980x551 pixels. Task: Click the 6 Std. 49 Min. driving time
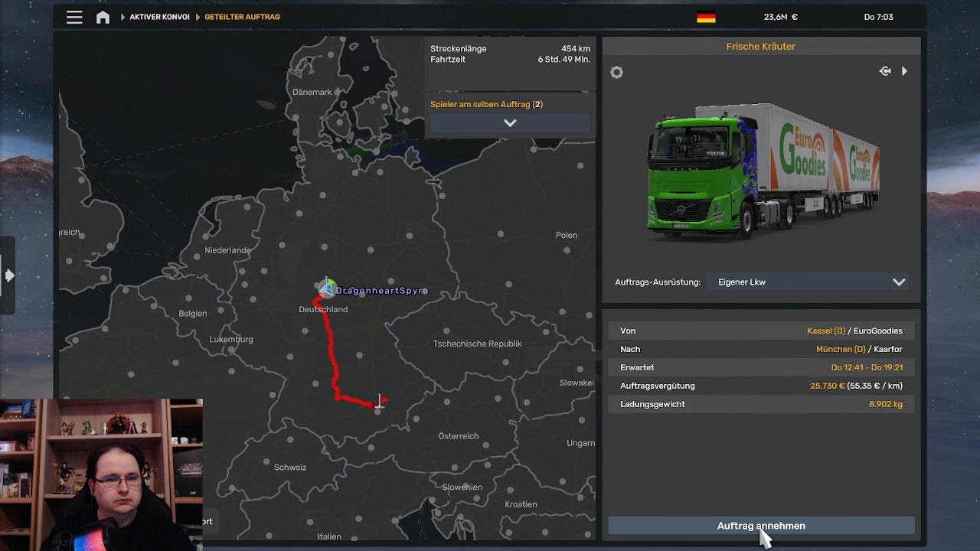tap(563, 60)
